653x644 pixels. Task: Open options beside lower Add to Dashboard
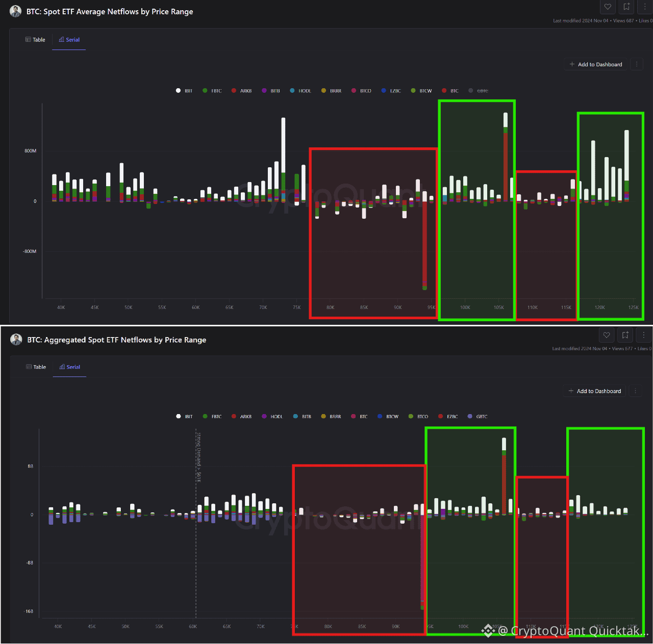pos(635,391)
